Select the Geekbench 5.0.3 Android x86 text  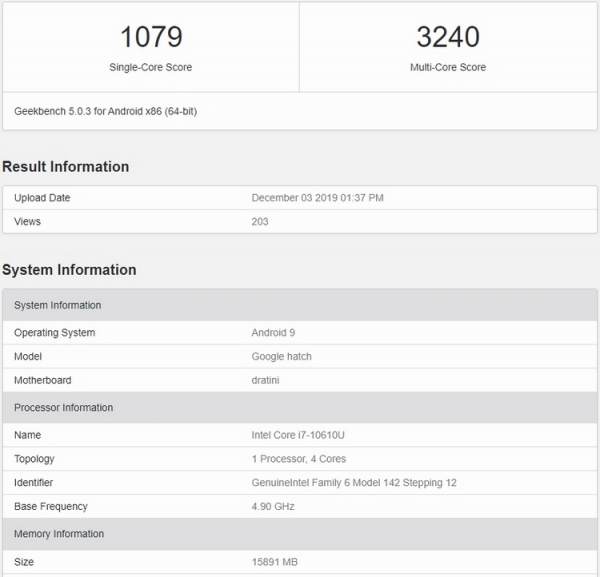pyautogui.click(x=105, y=111)
